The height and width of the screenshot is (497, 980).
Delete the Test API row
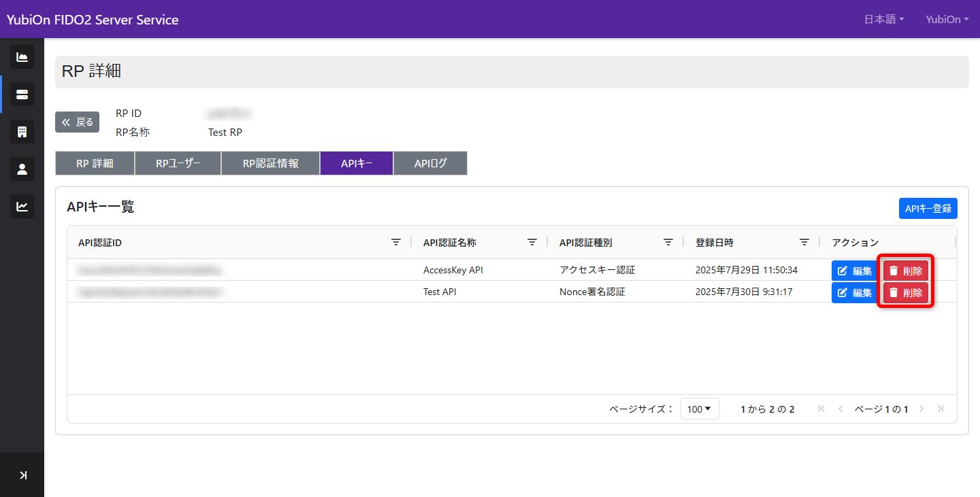click(x=906, y=292)
